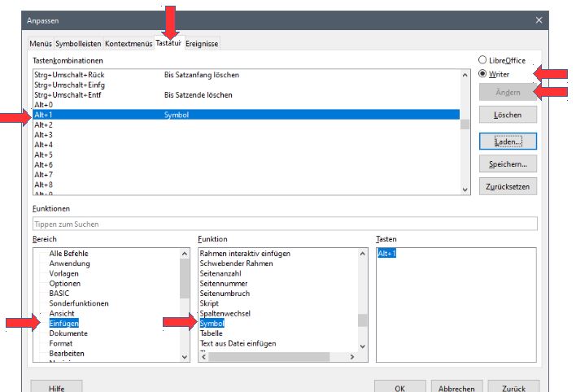Go to the Kontextmenüs tab
Image resolution: width=576 pixels, height=392 pixels.
click(129, 44)
